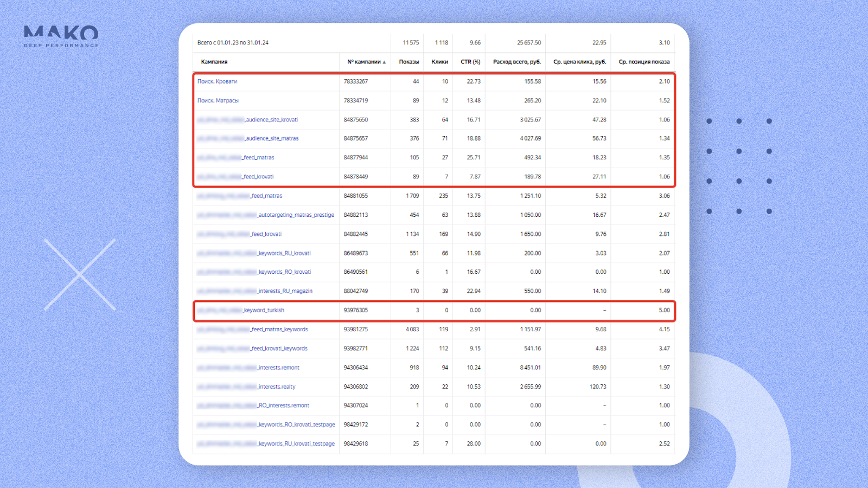Image resolution: width=868 pixels, height=488 pixels.
Task: Select campaign number 93976305
Action: 356,310
